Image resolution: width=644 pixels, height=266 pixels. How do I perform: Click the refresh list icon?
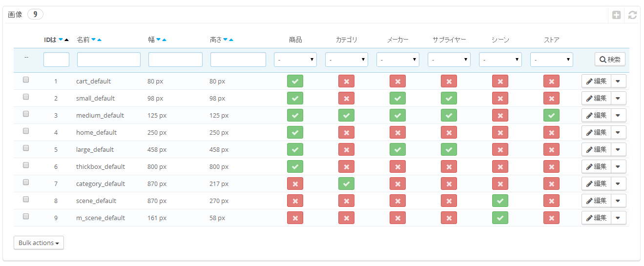click(x=632, y=15)
